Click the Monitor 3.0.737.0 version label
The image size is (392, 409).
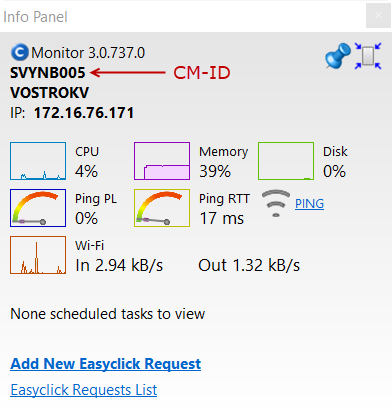[x=88, y=53]
